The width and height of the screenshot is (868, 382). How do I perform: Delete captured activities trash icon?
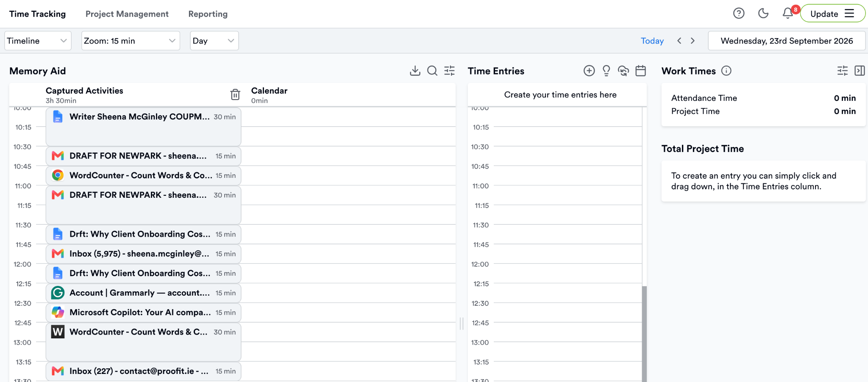point(235,94)
